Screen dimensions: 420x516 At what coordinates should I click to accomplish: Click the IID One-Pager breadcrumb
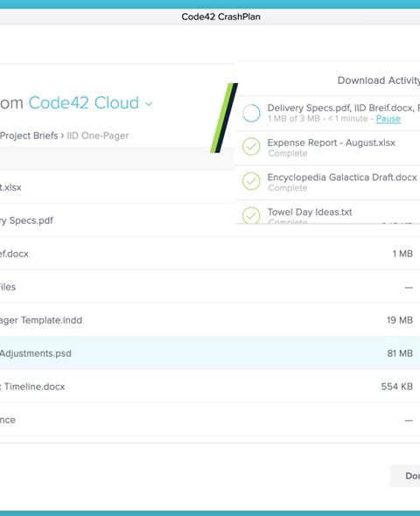click(x=98, y=136)
